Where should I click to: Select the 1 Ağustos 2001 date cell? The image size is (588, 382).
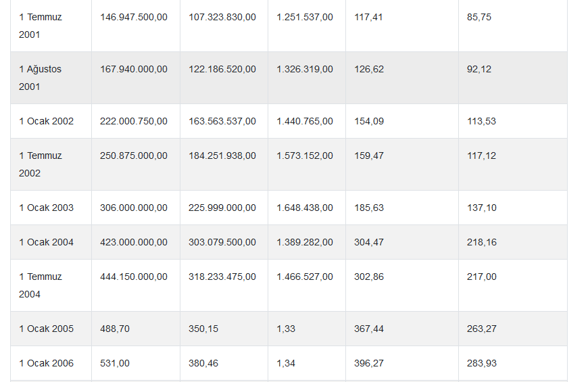(41, 78)
